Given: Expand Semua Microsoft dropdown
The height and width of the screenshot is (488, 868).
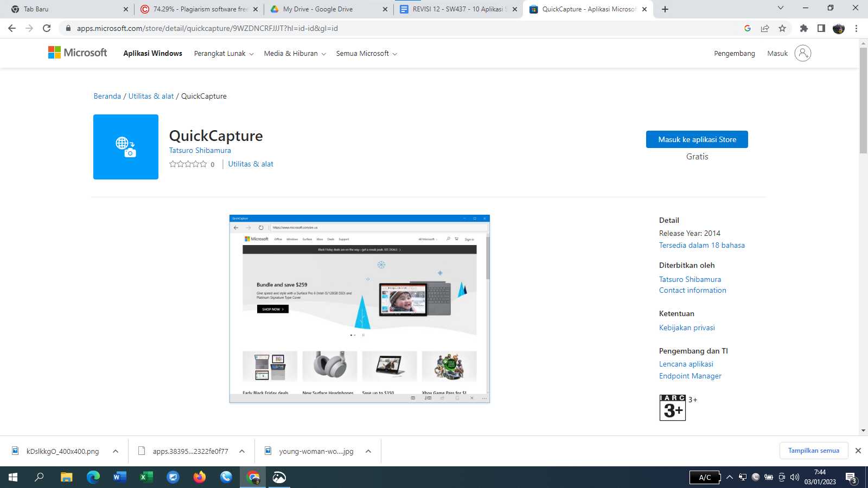Looking at the screenshot, I should 366,54.
